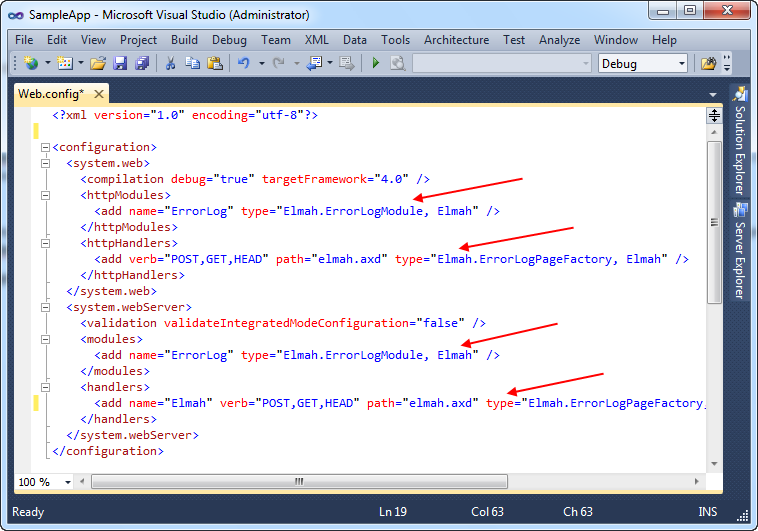Open the Build menu
The image size is (758, 531).
click(184, 40)
